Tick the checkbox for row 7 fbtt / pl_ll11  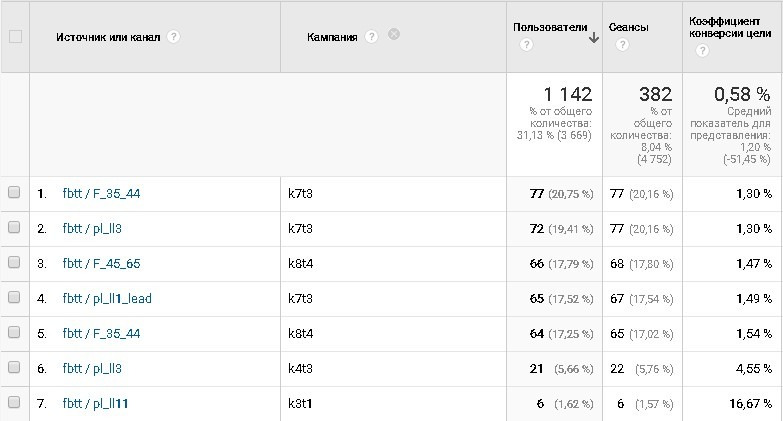[x=15, y=402]
